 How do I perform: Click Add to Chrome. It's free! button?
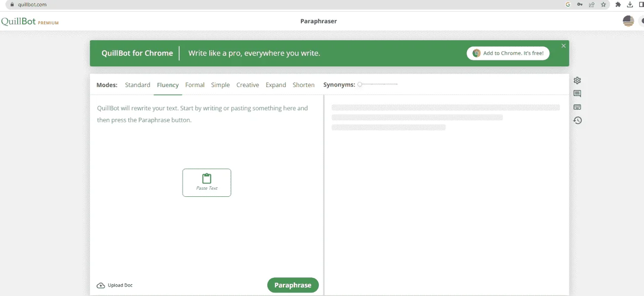click(x=508, y=53)
